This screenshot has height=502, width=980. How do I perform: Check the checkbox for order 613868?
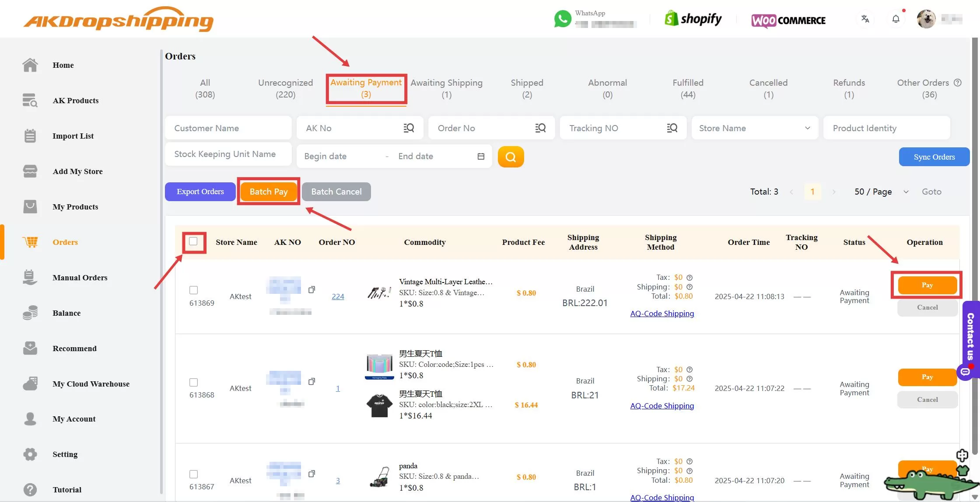193,382
